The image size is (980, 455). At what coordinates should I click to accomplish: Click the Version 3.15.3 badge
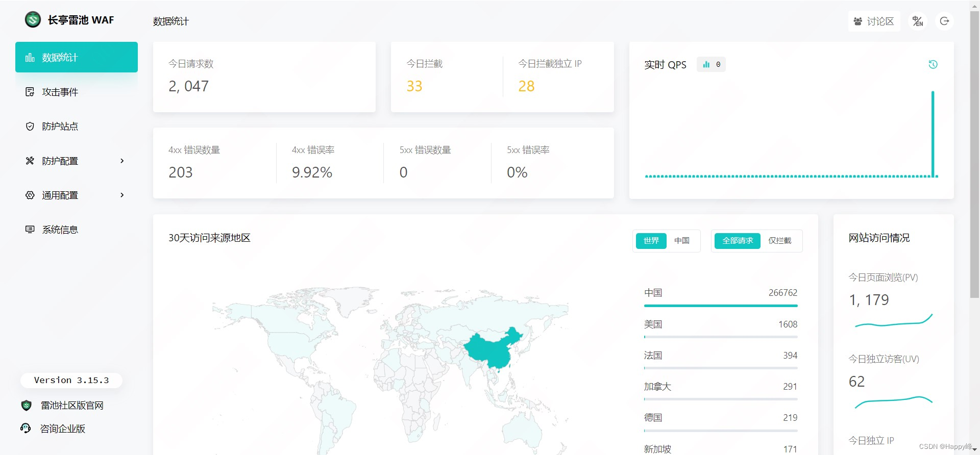[71, 381]
